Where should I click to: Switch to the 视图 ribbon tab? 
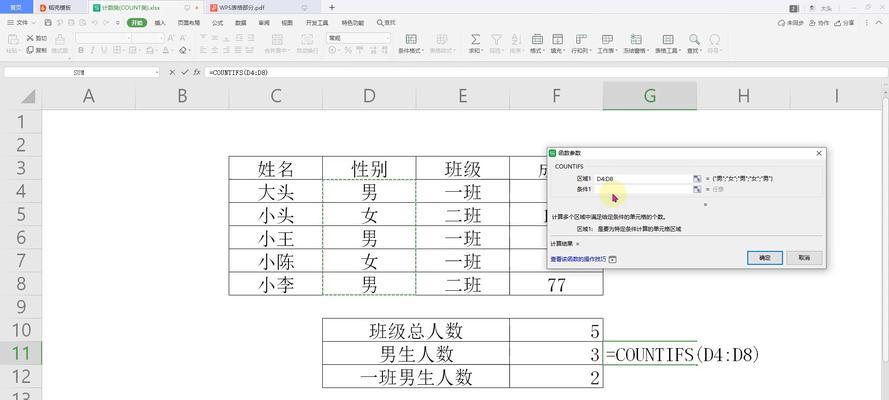point(287,23)
